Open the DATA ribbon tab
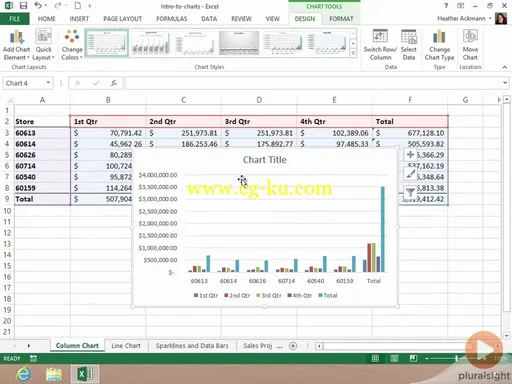 (x=209, y=19)
